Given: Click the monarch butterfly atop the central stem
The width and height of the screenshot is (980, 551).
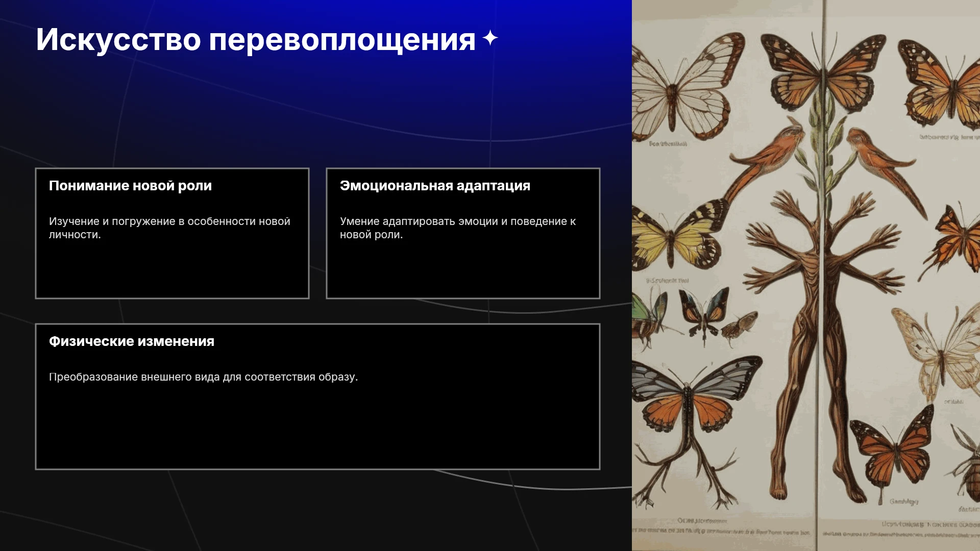Looking at the screenshot, I should 823,71.
